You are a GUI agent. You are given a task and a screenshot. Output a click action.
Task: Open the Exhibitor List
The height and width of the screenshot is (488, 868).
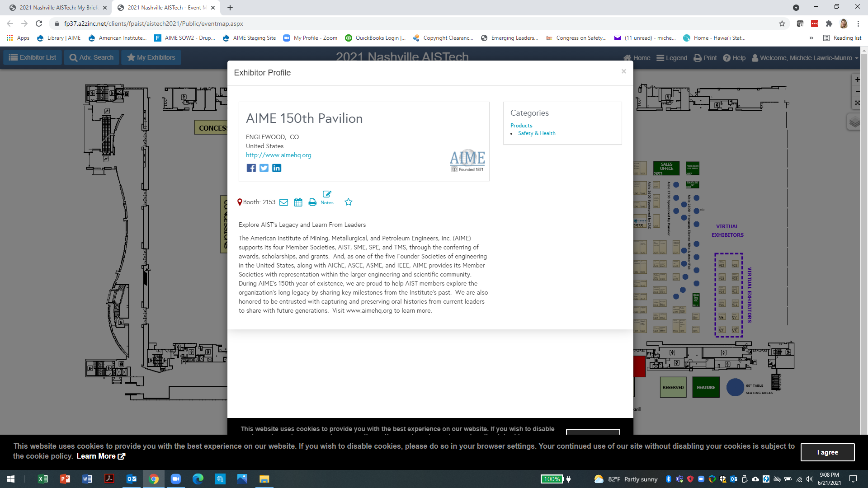pyautogui.click(x=33, y=57)
